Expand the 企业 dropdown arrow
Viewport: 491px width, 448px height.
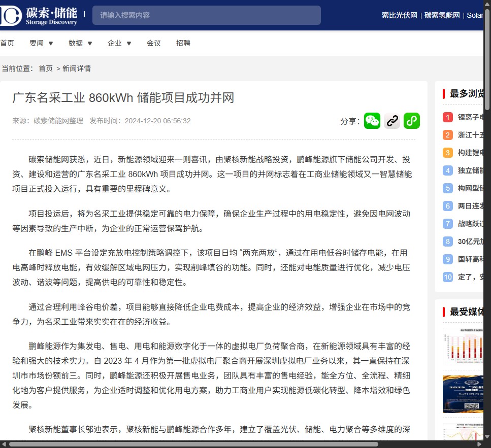point(128,44)
